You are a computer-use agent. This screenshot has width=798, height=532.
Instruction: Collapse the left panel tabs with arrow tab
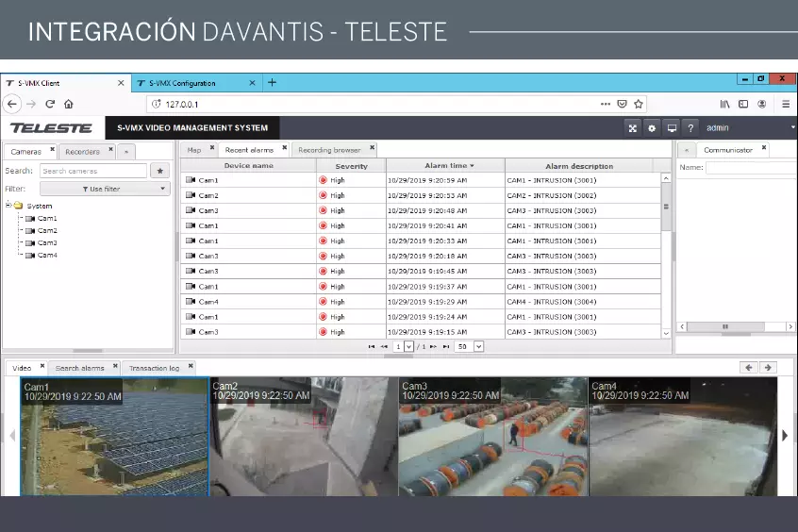126,152
